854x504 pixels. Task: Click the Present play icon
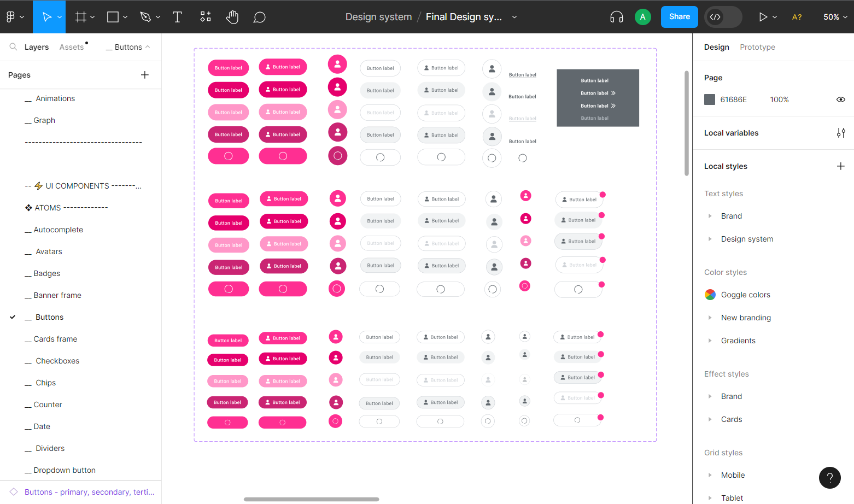coord(763,17)
